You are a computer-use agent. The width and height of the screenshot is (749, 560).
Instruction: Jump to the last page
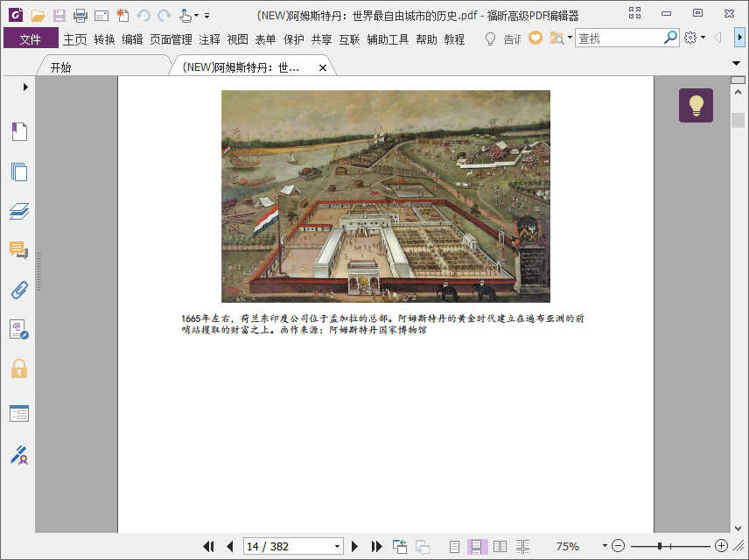377,546
